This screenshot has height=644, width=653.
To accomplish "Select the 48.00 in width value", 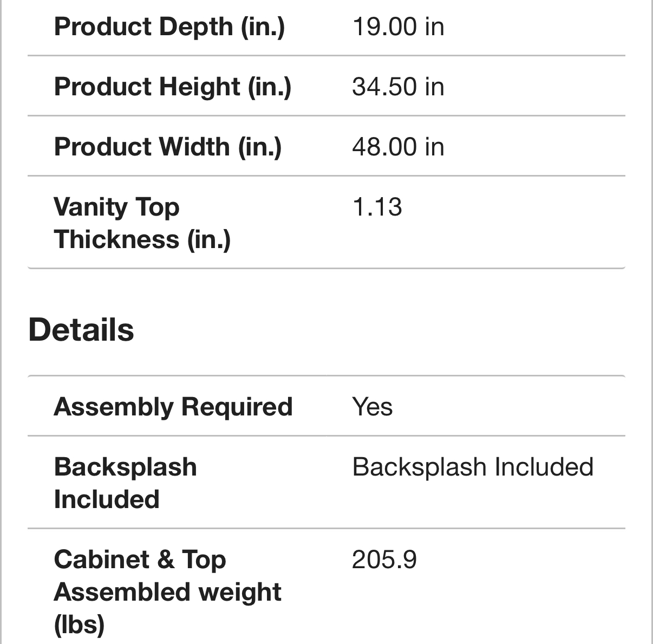I will point(398,147).
